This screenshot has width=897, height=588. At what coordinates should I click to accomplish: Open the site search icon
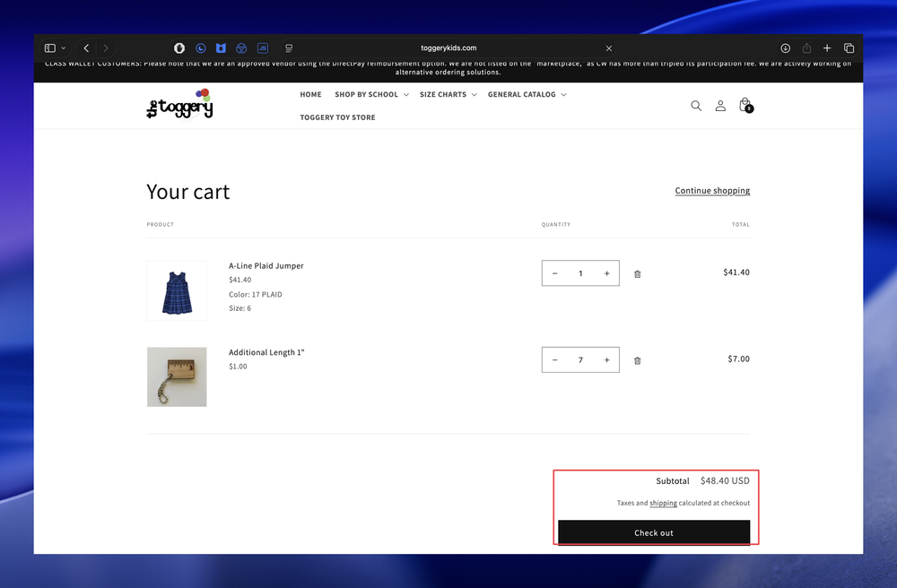[x=696, y=106]
